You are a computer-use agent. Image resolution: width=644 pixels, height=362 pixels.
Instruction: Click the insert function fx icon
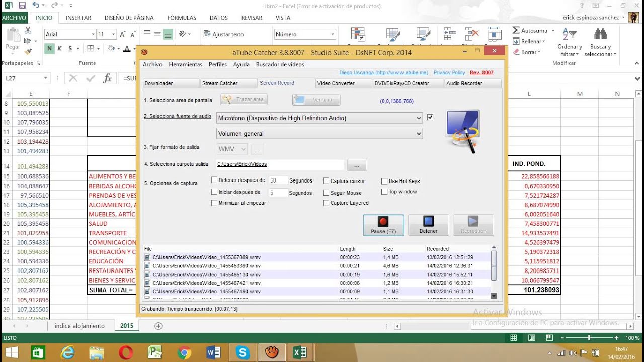point(107,78)
